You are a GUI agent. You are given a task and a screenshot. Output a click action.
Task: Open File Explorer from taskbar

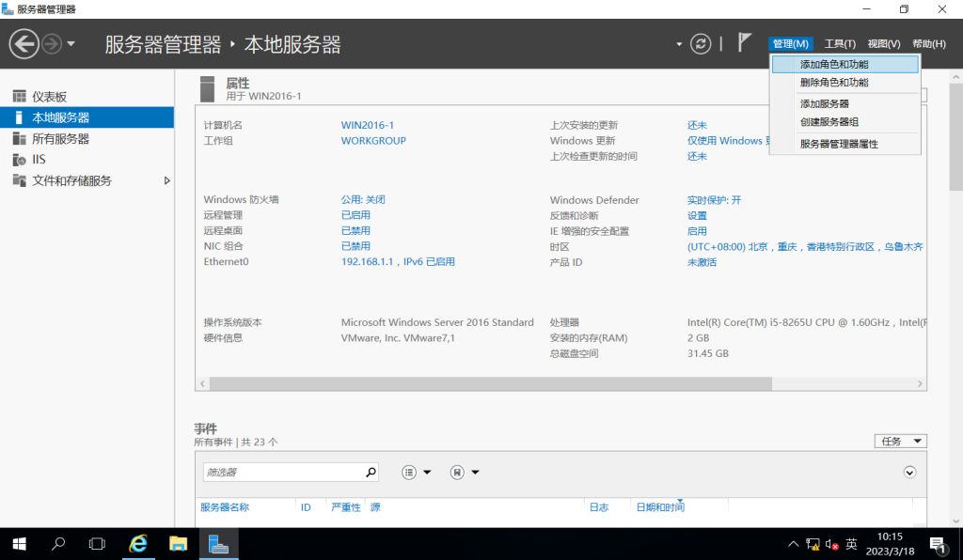click(178, 544)
